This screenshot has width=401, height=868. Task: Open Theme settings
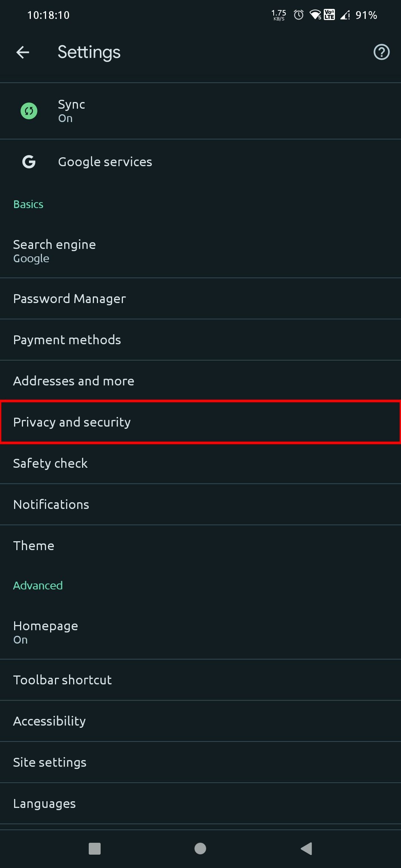[x=200, y=546]
